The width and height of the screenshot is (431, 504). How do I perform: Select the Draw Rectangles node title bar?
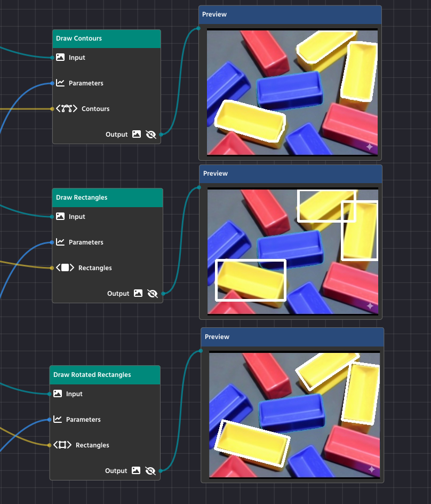[x=107, y=198]
